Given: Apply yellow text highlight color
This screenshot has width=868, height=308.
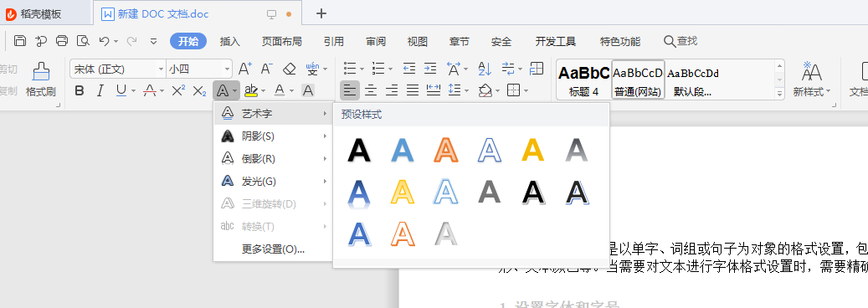Looking at the screenshot, I should click(251, 90).
